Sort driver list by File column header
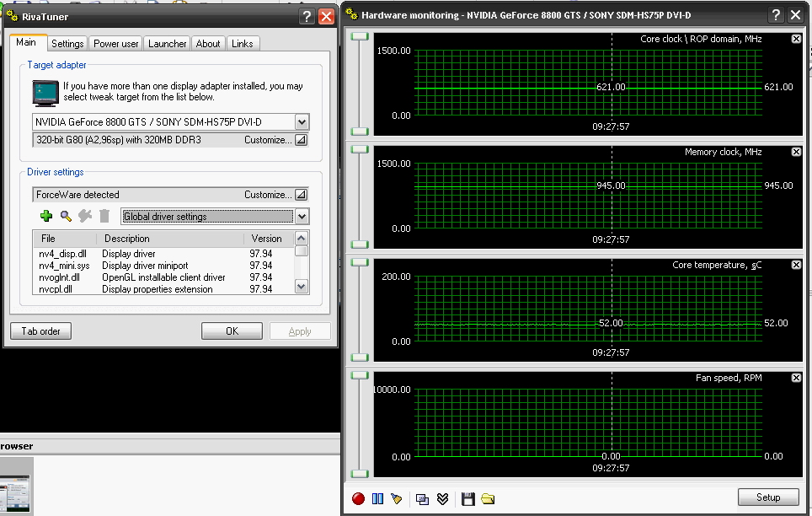The image size is (812, 516). click(x=65, y=239)
